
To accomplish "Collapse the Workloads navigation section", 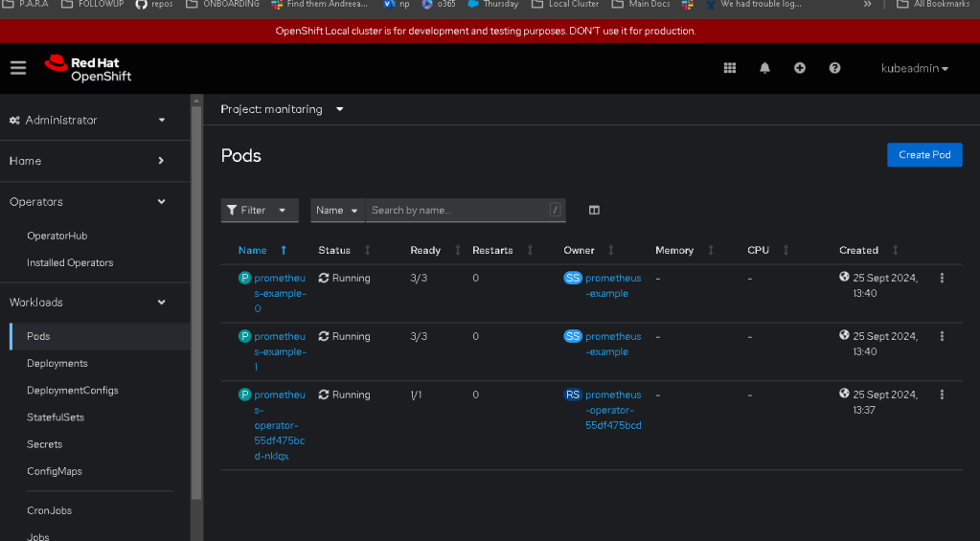I will click(x=87, y=303).
